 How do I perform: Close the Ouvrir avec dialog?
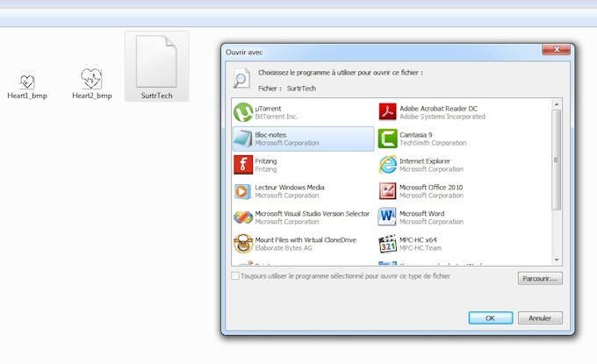pyautogui.click(x=557, y=49)
